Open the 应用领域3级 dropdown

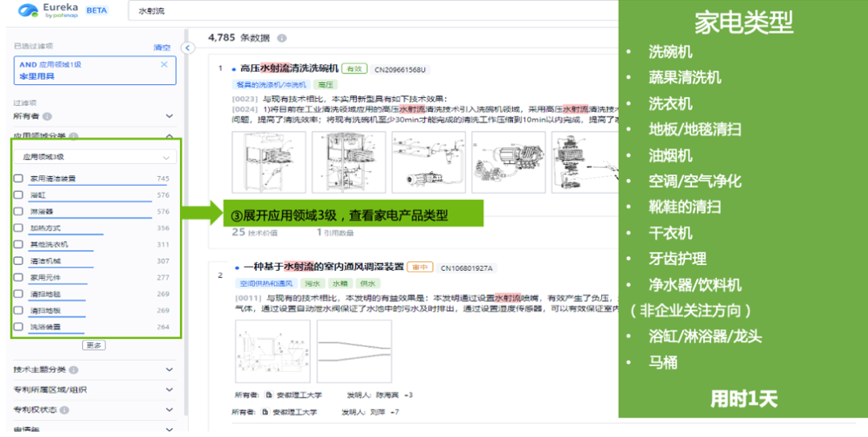pyautogui.click(x=96, y=157)
